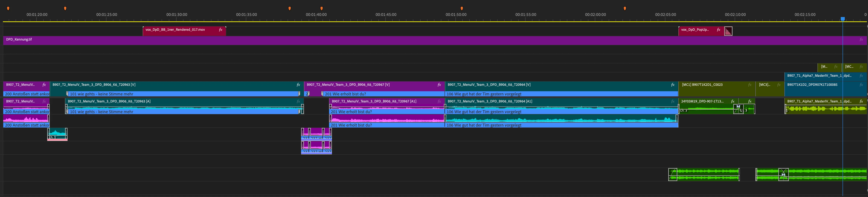Click the orange marker near 00:01:50:00
This screenshot has height=197, width=868.
(462, 8)
